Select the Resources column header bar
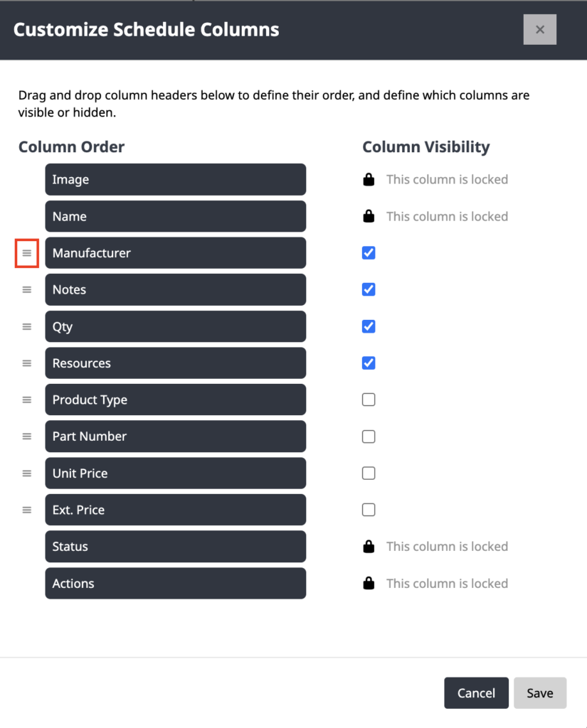Viewport: 587px width, 728px height. pos(176,363)
